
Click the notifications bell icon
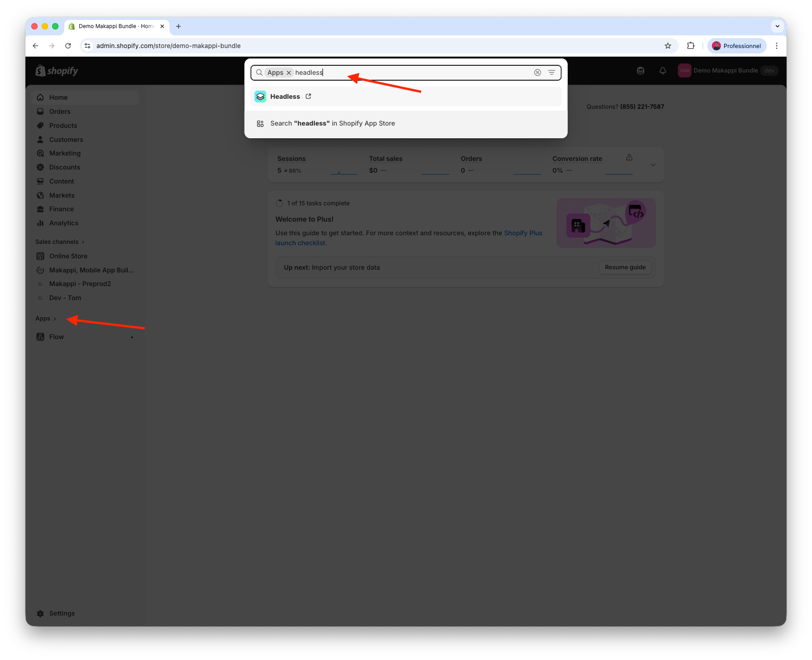pyautogui.click(x=662, y=71)
